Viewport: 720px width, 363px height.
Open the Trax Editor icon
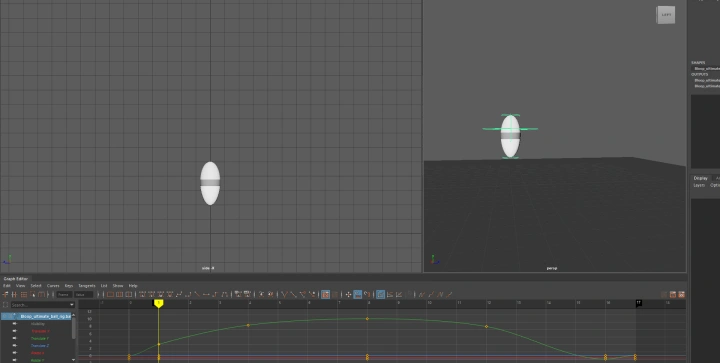click(x=673, y=295)
